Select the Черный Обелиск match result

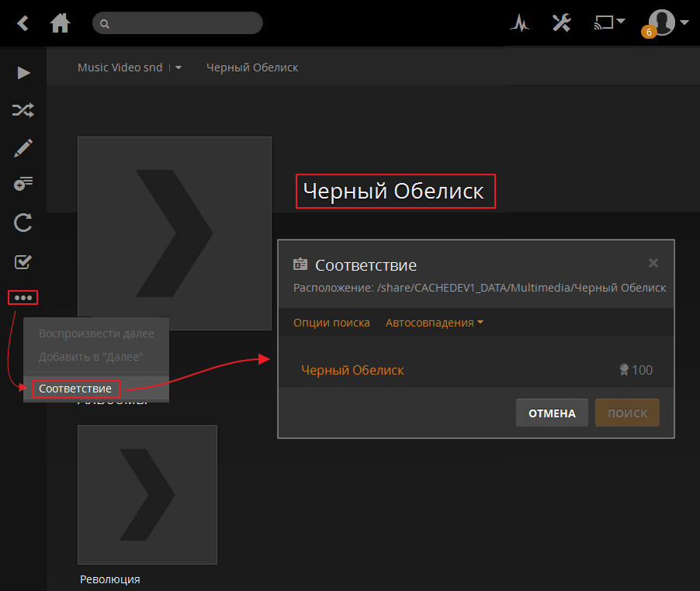click(x=352, y=370)
